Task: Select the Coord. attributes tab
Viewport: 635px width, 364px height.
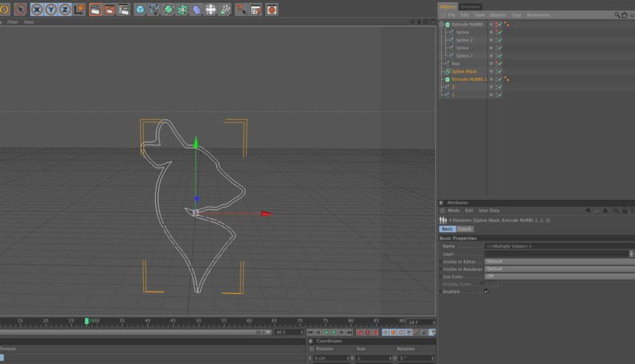Action: point(464,229)
